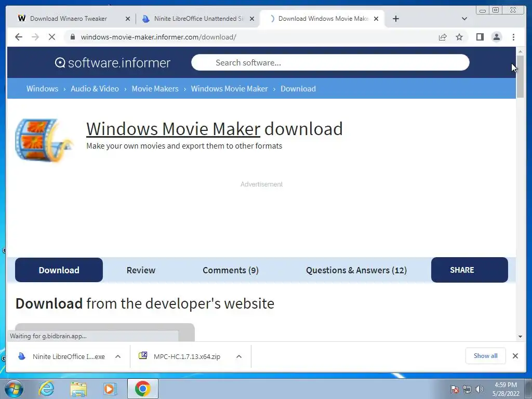The height and width of the screenshot is (399, 532).
Task: Click the Action Center flag tray icon
Action: coord(455,389)
